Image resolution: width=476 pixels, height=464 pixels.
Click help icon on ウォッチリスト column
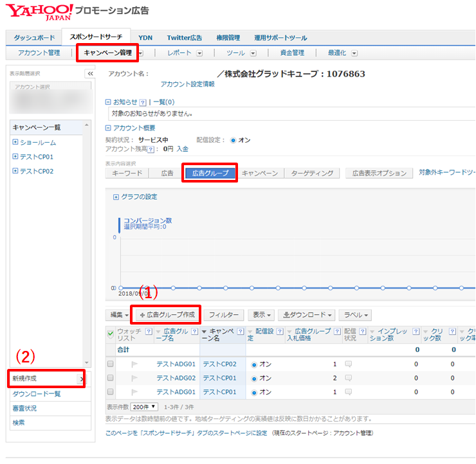[x=149, y=332]
